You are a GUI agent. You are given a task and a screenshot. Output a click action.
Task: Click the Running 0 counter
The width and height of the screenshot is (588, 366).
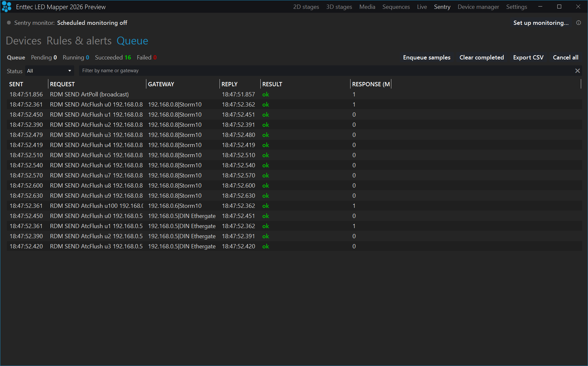pyautogui.click(x=76, y=58)
